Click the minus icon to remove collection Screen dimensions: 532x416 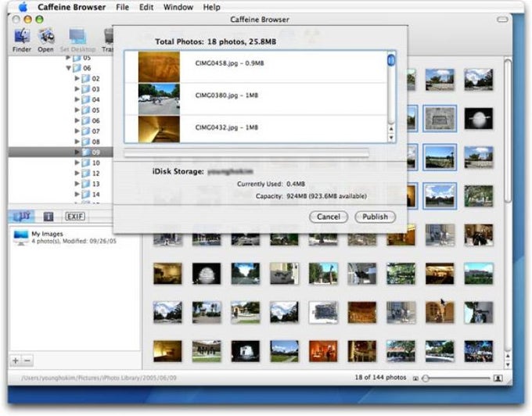pos(27,360)
